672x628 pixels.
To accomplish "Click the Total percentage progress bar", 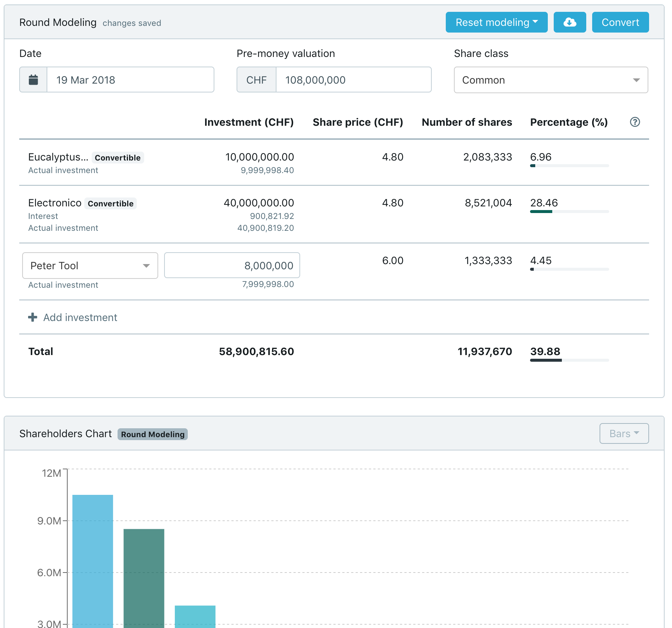I will point(569,360).
